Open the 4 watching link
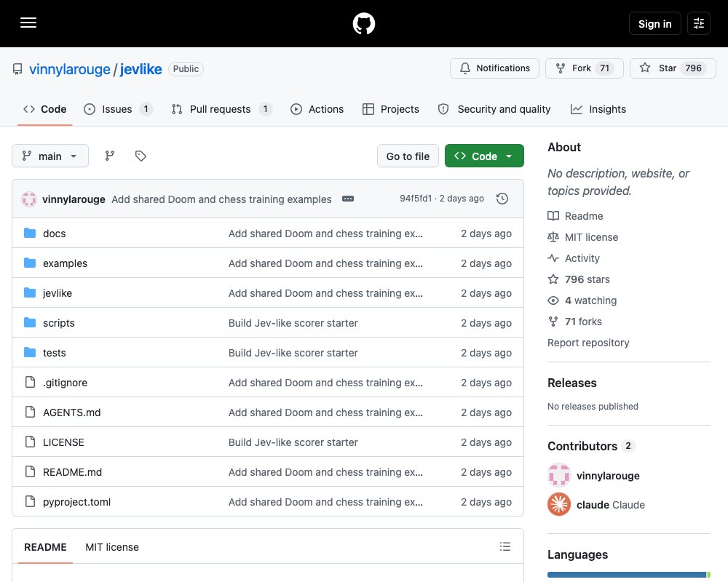 click(x=582, y=300)
